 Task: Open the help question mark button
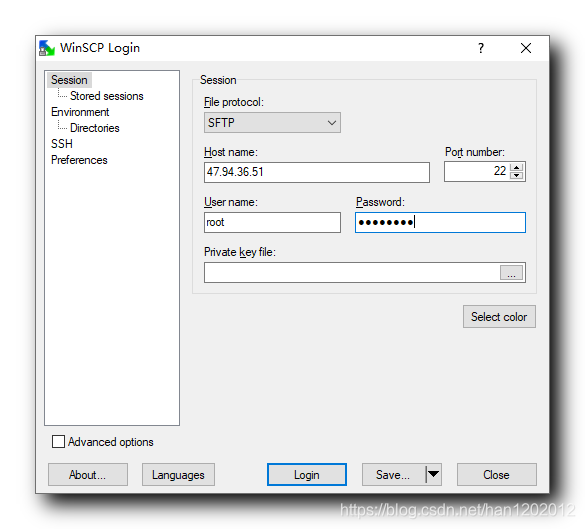[481, 48]
